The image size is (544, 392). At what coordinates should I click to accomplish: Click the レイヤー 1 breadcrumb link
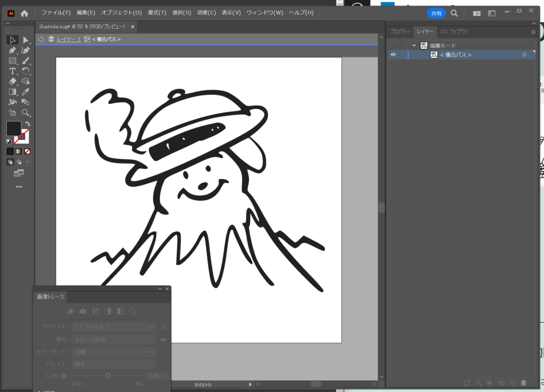69,39
